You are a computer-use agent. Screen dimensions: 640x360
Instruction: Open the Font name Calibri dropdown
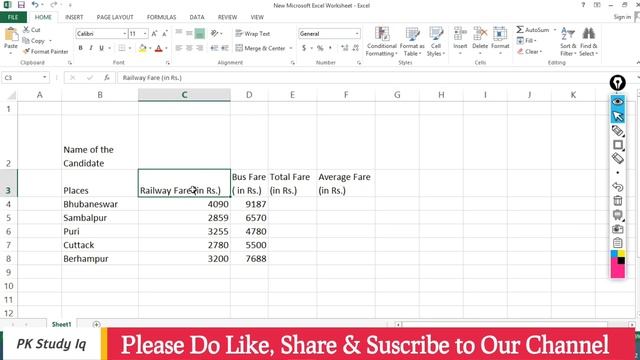[124, 33]
